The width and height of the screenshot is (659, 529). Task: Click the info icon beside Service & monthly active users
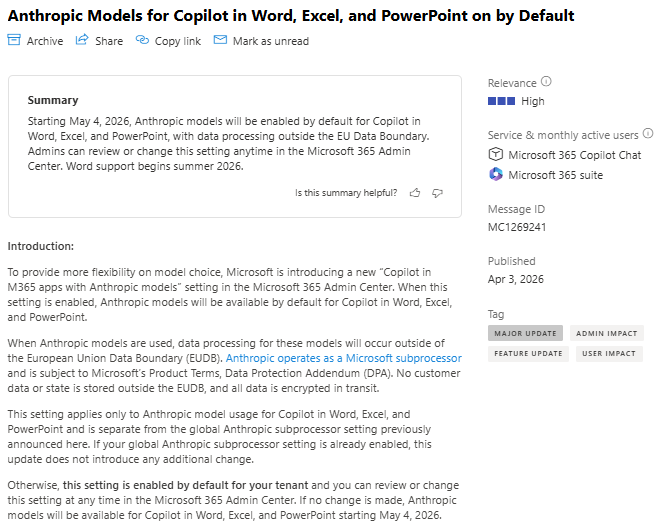(x=648, y=134)
